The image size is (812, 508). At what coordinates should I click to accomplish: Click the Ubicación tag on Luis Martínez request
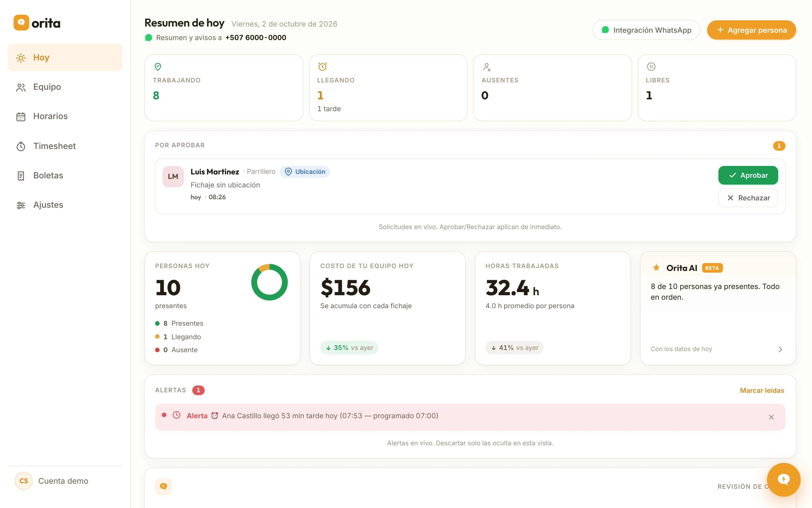pyautogui.click(x=305, y=172)
